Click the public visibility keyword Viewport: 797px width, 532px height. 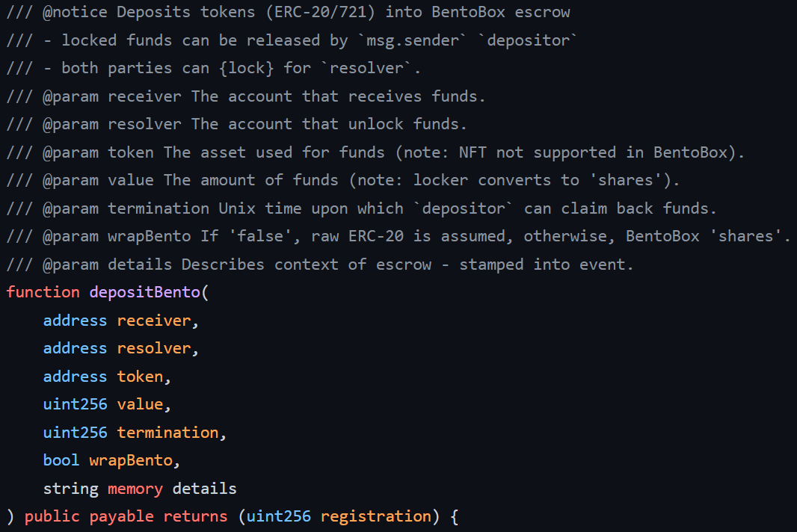point(52,517)
